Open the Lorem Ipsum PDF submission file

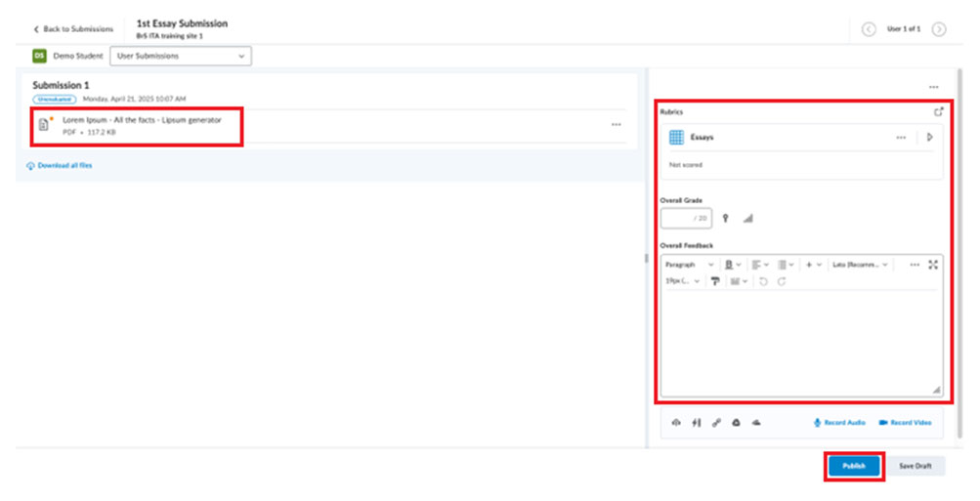142,120
